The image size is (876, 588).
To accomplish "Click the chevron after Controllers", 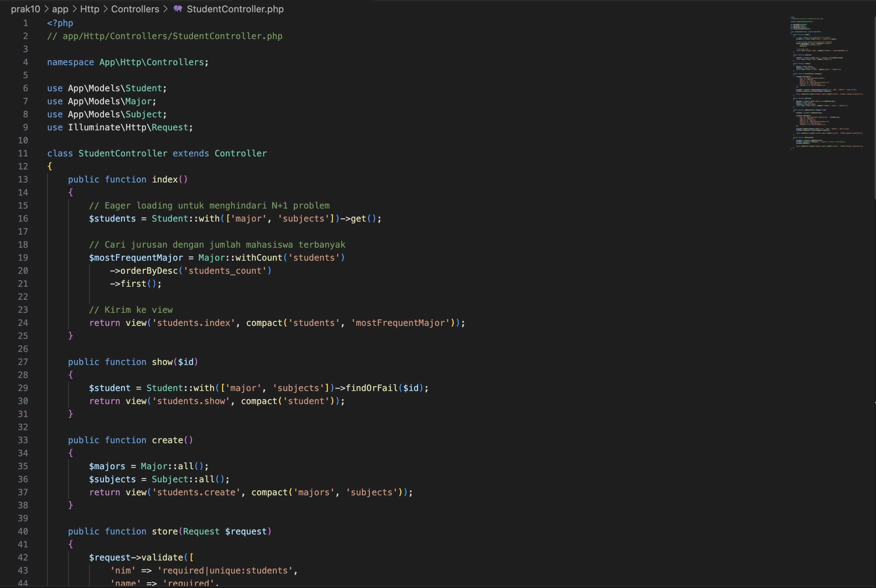I will (x=166, y=9).
